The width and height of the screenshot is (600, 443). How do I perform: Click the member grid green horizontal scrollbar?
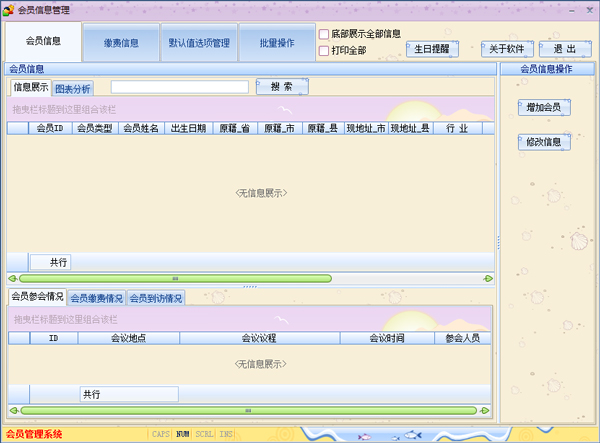(175, 279)
